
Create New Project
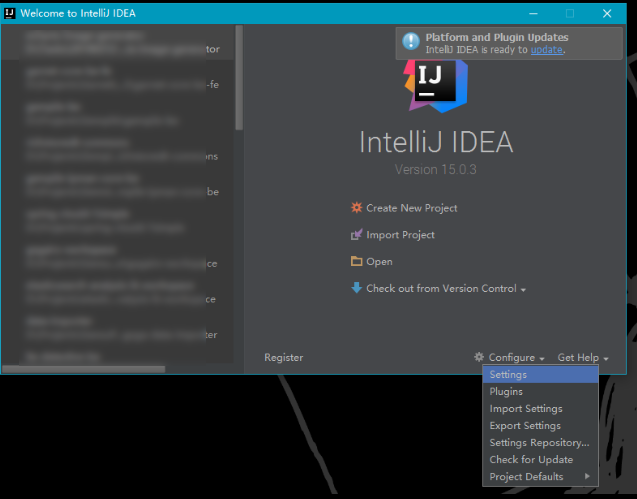click(x=412, y=208)
